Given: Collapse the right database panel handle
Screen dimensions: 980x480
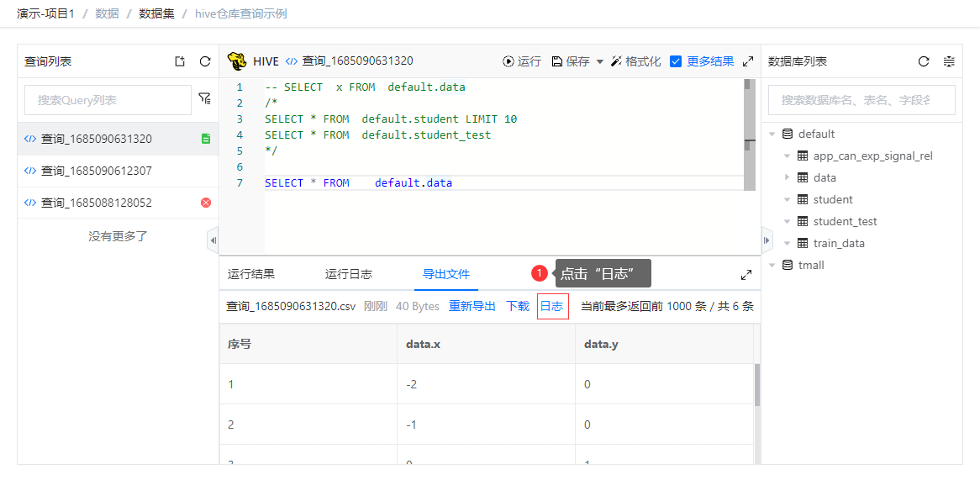Looking at the screenshot, I should click(x=767, y=240).
